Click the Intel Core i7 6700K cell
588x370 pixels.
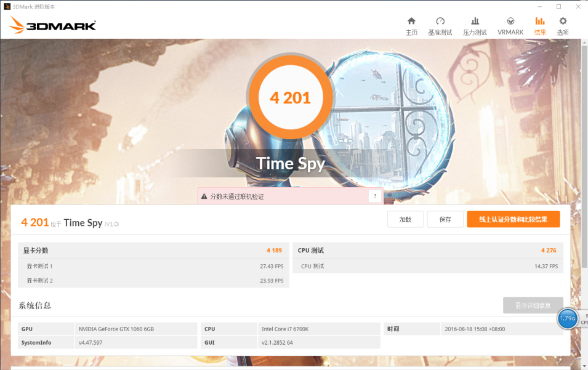(319, 329)
